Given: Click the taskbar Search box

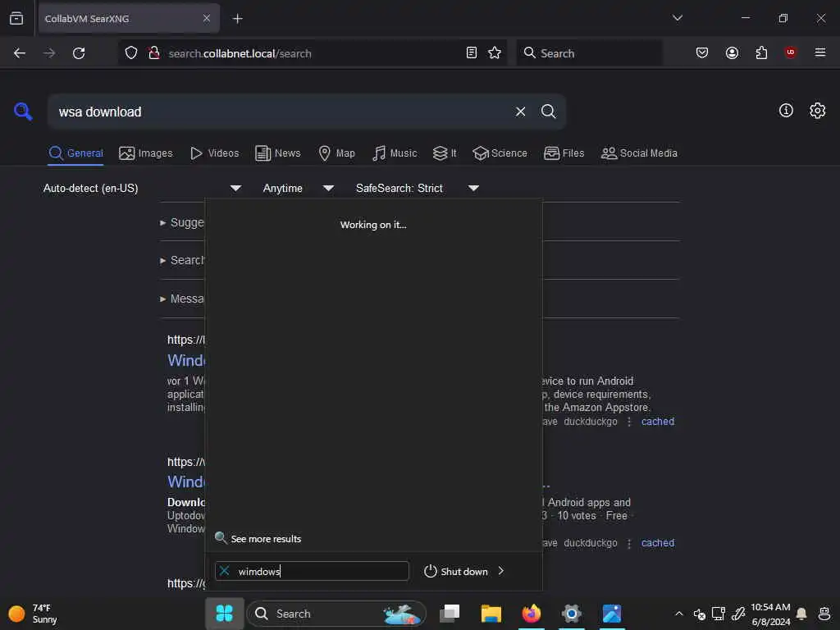Looking at the screenshot, I should point(336,614).
